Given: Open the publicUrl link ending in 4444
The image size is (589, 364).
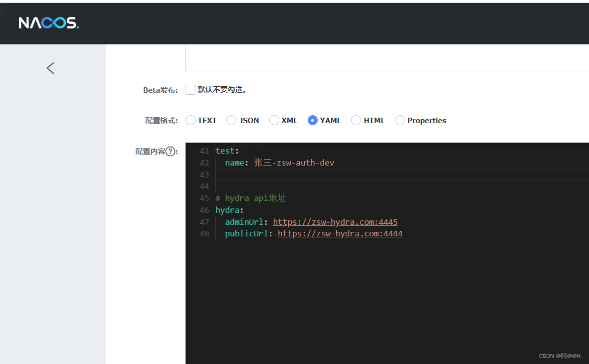Looking at the screenshot, I should click(x=340, y=234).
